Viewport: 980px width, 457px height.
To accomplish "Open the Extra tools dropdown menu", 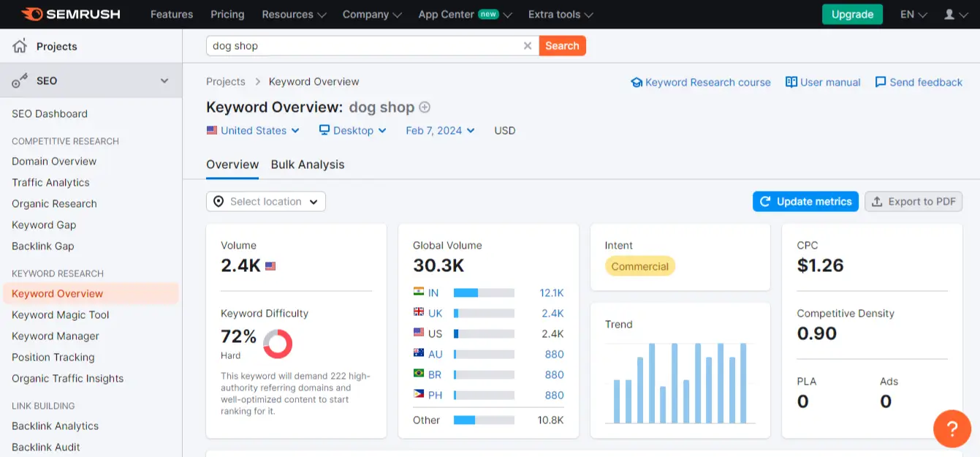I will (x=561, y=14).
